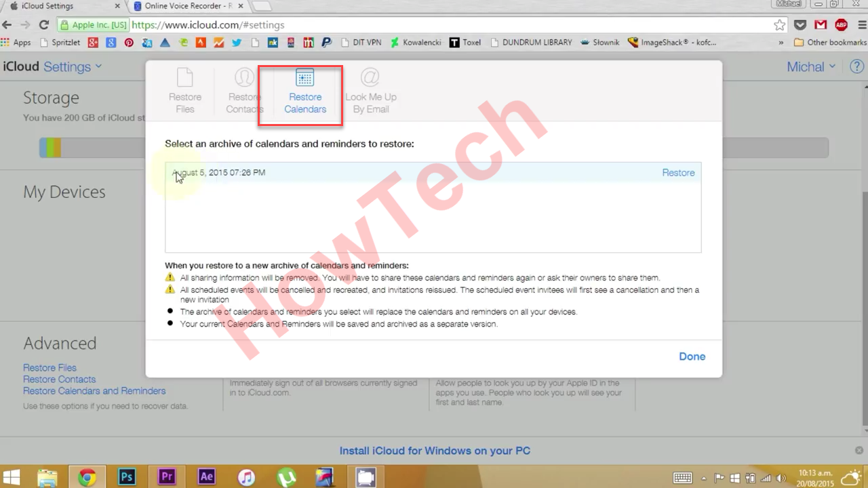Open the Toxel bookmark

pos(465,42)
